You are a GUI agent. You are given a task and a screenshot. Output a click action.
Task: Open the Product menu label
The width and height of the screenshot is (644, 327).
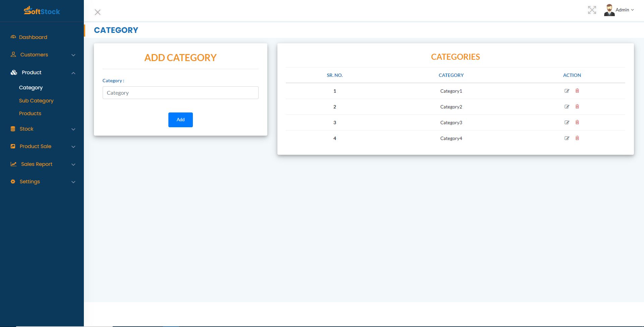click(32, 73)
